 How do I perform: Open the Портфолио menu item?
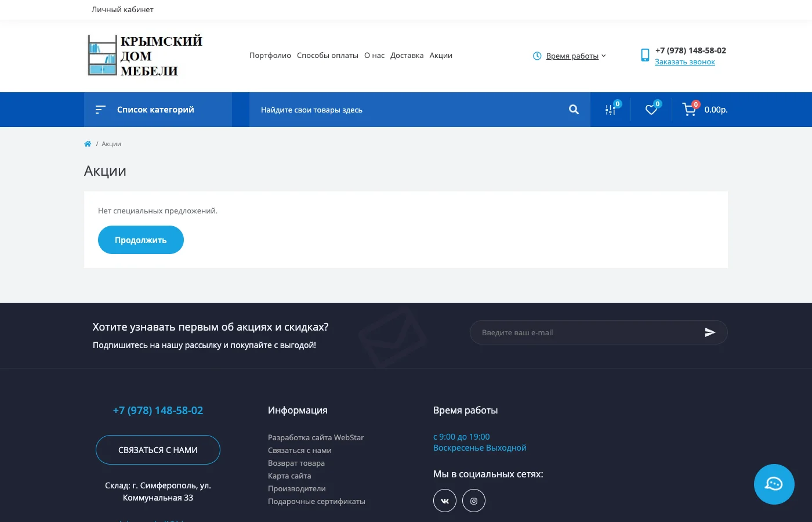point(270,56)
